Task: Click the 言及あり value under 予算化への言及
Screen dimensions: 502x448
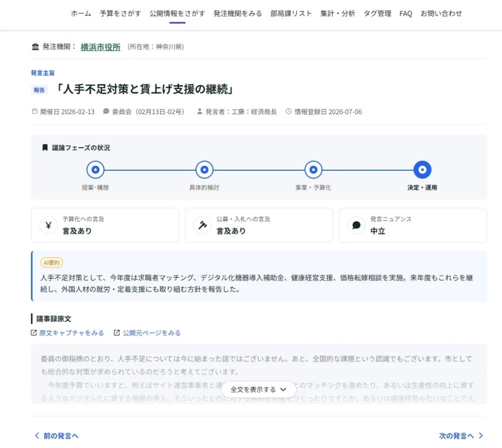Action: [x=77, y=231]
